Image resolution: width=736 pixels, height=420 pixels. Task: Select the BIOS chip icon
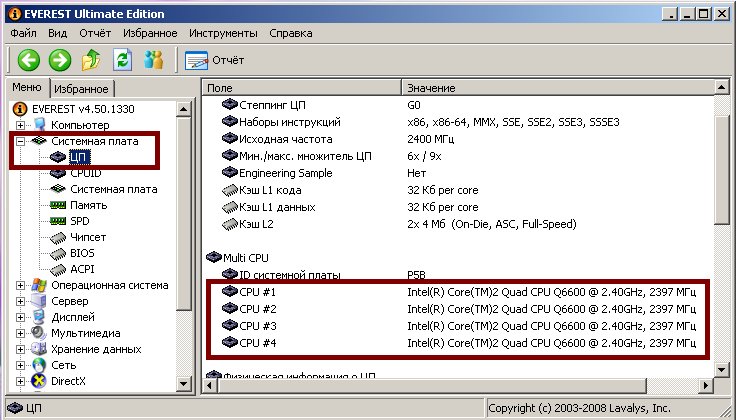(x=58, y=253)
